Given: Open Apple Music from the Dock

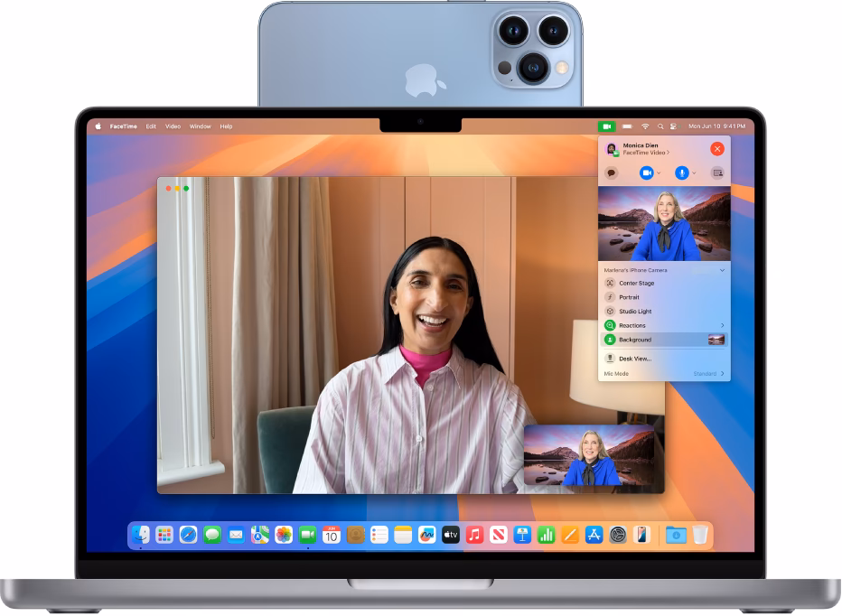Looking at the screenshot, I should pos(474,535).
